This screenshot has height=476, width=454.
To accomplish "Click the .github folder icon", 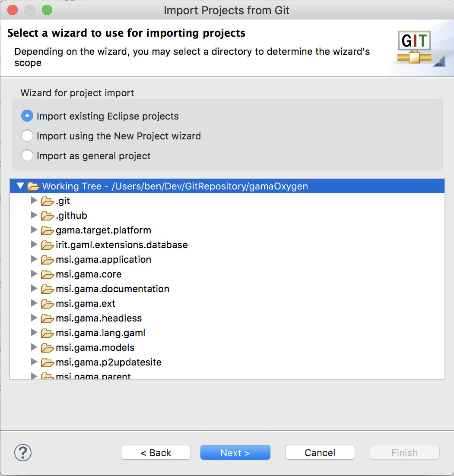I will coord(48,215).
